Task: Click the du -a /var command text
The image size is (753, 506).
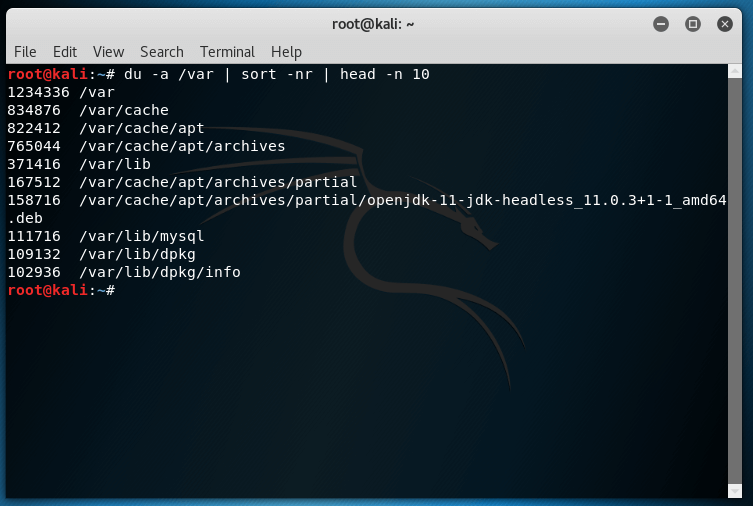Action: tap(169, 74)
